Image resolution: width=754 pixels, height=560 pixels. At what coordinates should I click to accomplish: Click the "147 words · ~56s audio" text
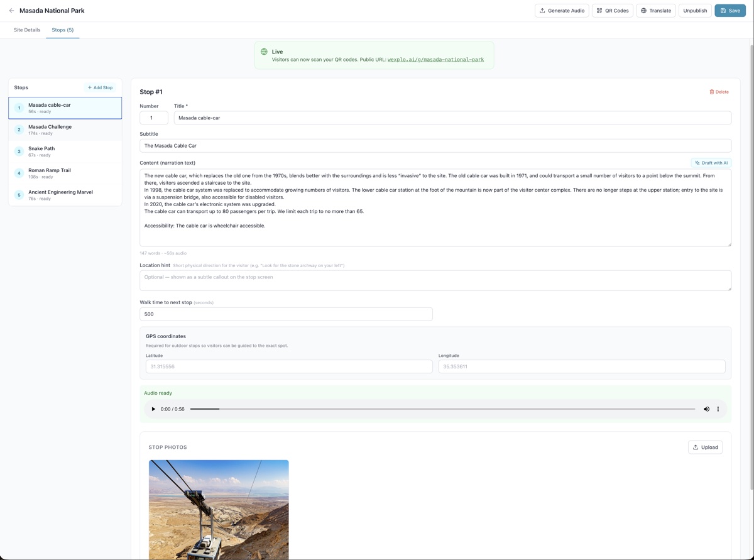[x=163, y=253]
